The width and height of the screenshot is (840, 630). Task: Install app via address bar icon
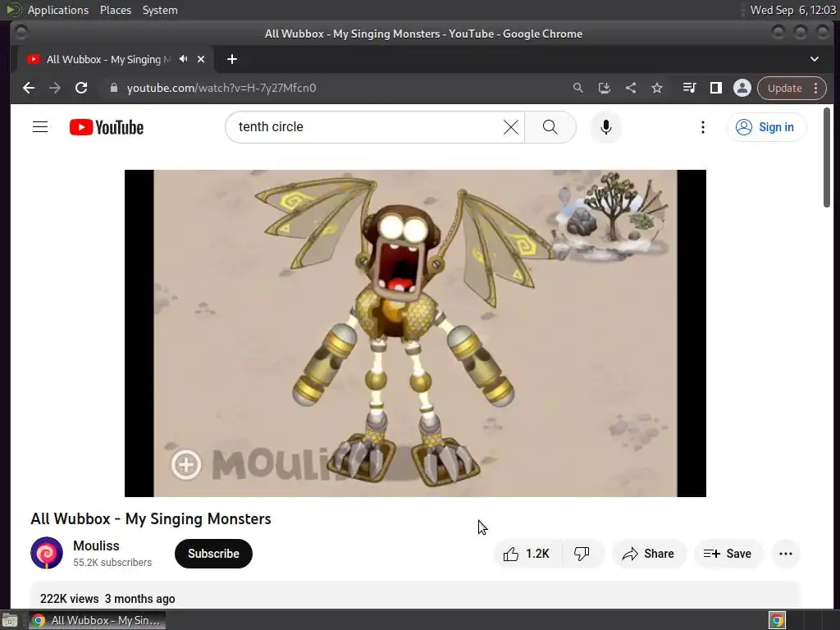coord(605,88)
